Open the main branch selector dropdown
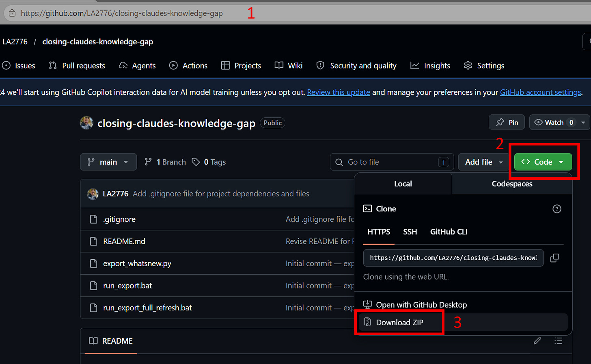Viewport: 591px width, 364px height. click(108, 162)
